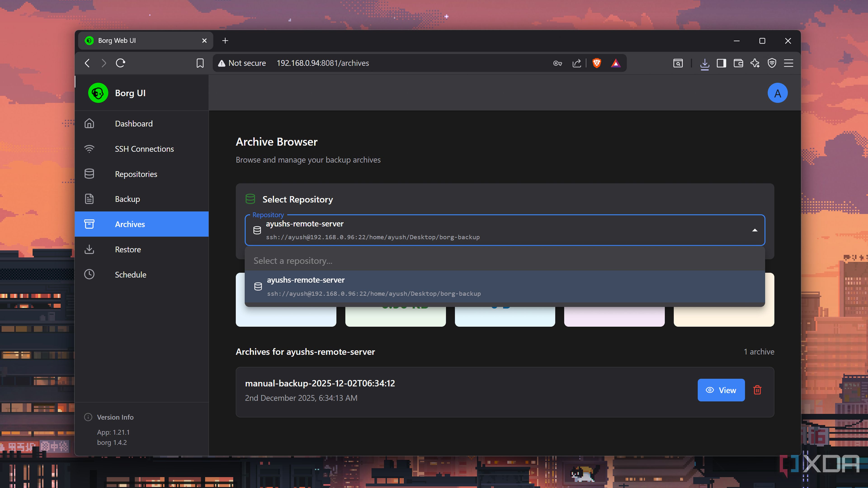The width and height of the screenshot is (868, 488).
Task: Open the browser hamburger menu
Action: [788, 63]
